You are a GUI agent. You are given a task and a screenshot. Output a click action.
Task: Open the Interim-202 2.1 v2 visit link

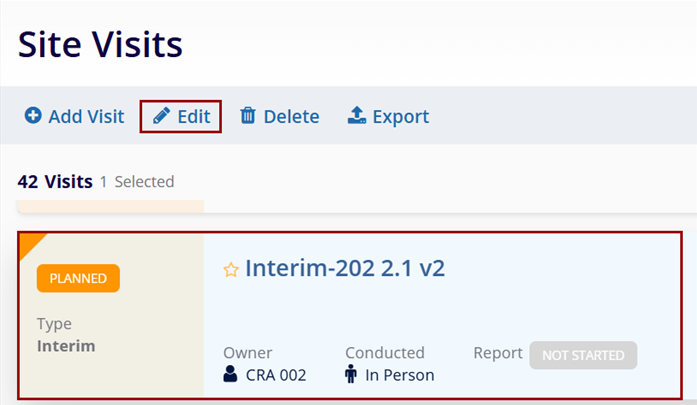[x=345, y=268]
